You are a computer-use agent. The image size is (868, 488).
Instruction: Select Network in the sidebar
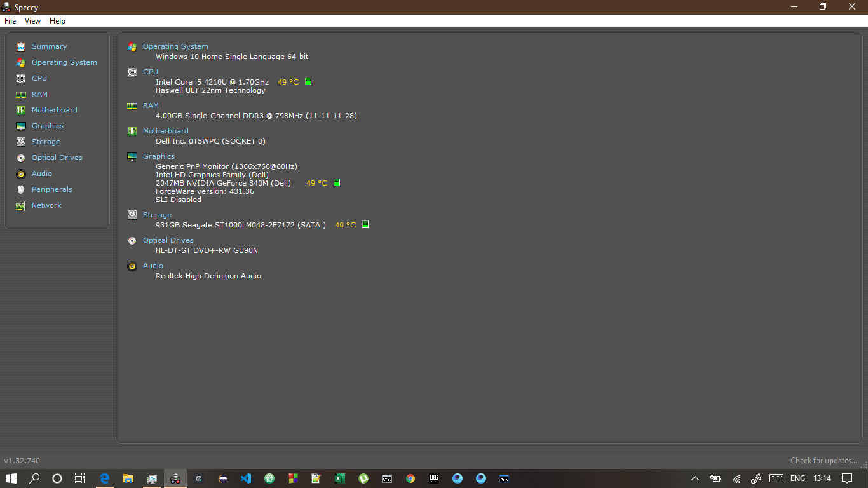46,205
